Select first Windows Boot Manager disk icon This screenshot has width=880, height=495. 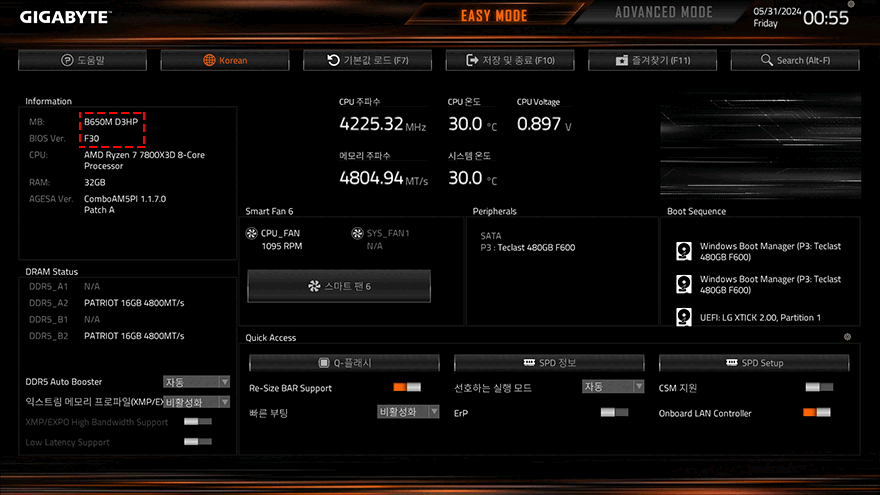[x=684, y=251]
